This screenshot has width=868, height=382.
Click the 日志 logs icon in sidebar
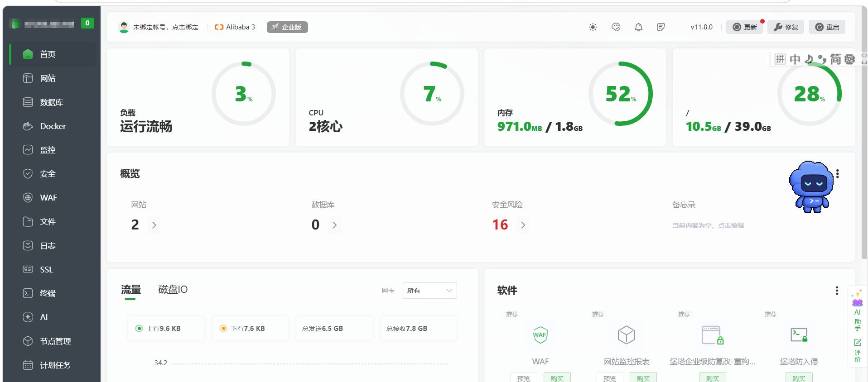[x=28, y=245]
